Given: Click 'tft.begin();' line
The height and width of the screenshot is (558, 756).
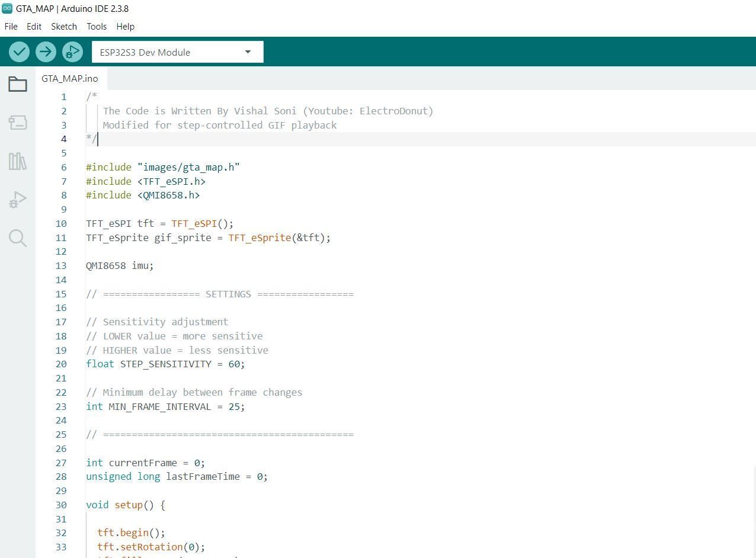Looking at the screenshot, I should click(131, 533).
